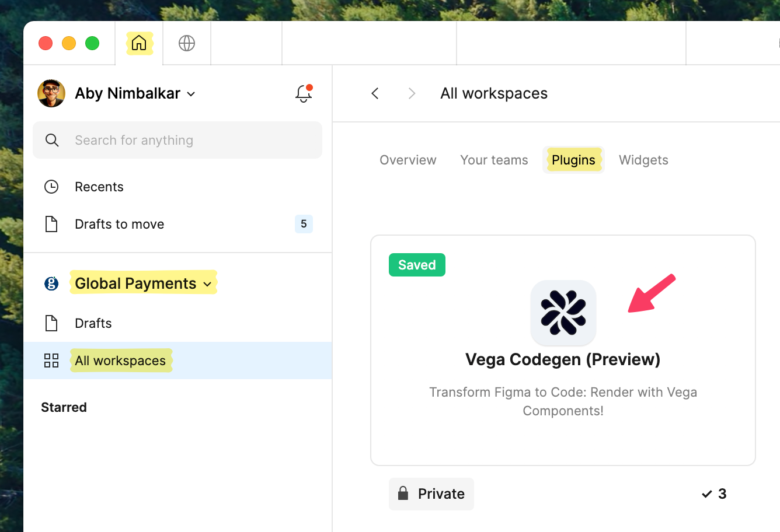Switch to the Widgets tab
The width and height of the screenshot is (780, 532).
click(643, 160)
